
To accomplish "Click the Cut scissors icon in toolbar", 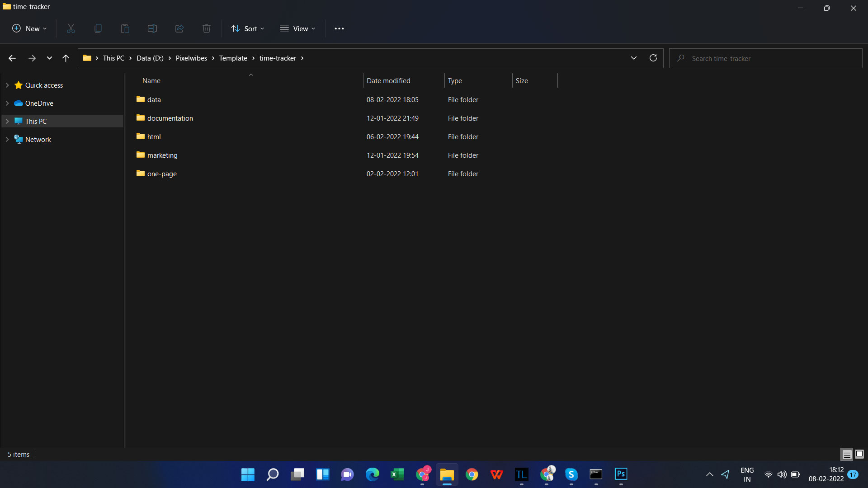I will click(x=71, y=28).
